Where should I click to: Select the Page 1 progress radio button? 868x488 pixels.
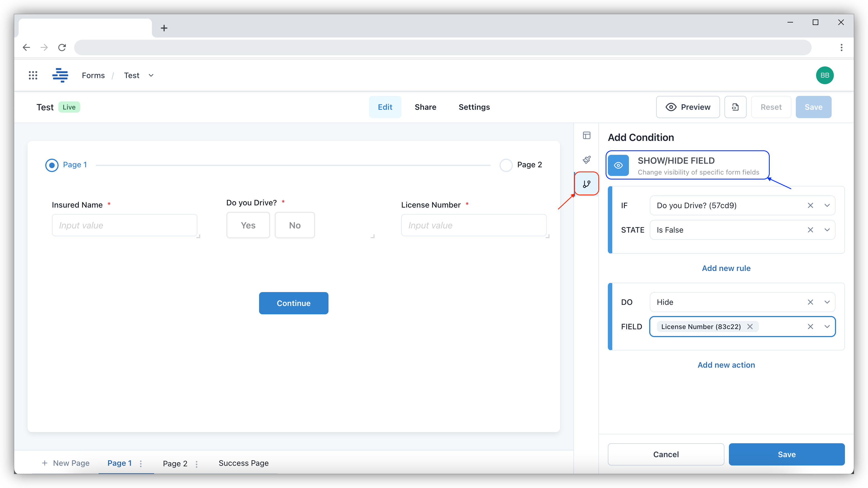(52, 165)
